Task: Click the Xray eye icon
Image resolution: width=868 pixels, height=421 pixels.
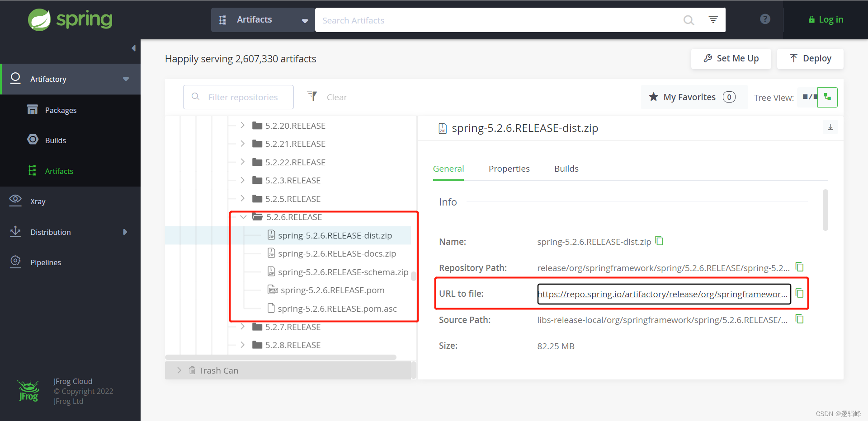Action: click(x=15, y=200)
